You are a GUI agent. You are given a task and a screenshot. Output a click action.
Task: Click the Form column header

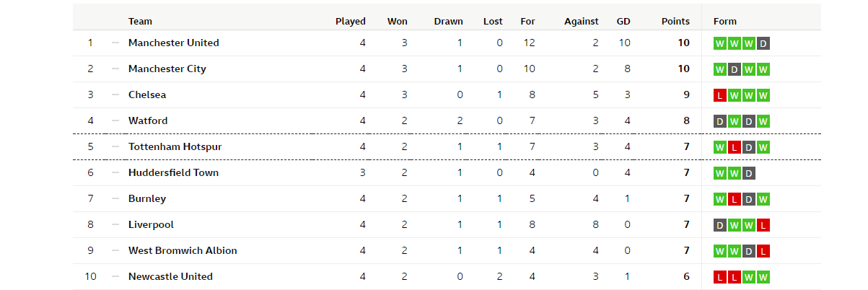[x=725, y=22]
